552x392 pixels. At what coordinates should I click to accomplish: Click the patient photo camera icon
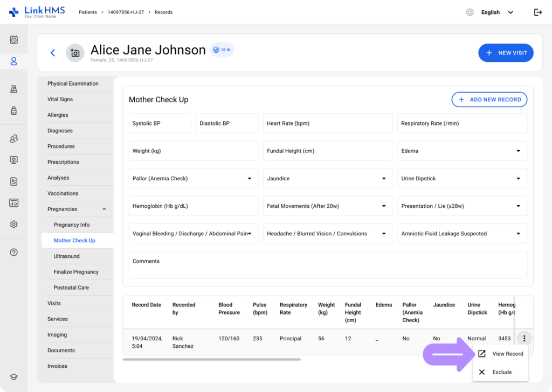75,53
